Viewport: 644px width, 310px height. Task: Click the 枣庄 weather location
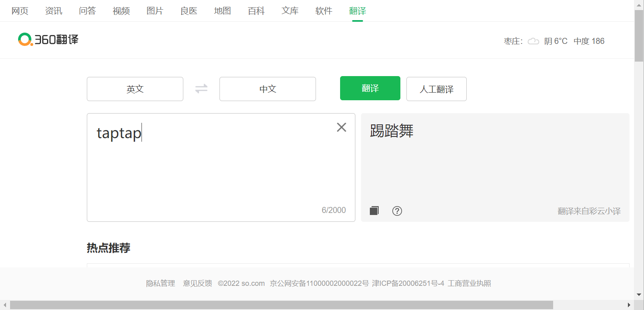pos(513,41)
